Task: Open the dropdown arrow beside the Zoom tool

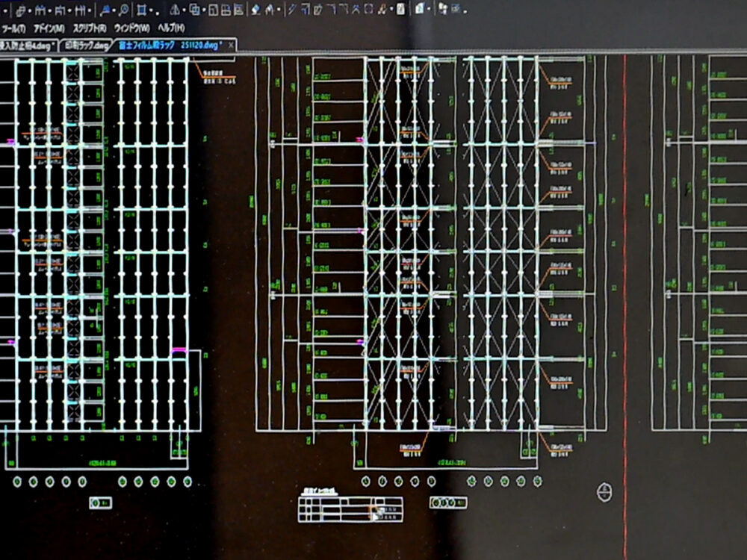Action: (x=130, y=10)
